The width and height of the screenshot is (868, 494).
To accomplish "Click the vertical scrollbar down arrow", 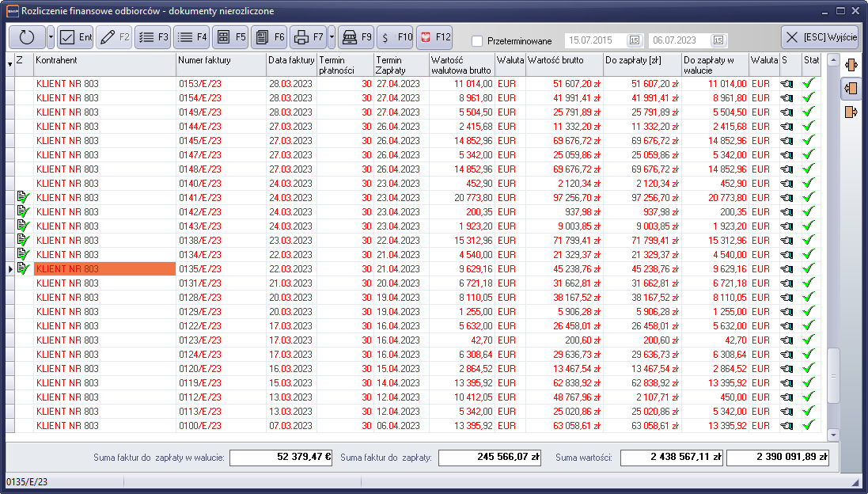I will point(832,435).
